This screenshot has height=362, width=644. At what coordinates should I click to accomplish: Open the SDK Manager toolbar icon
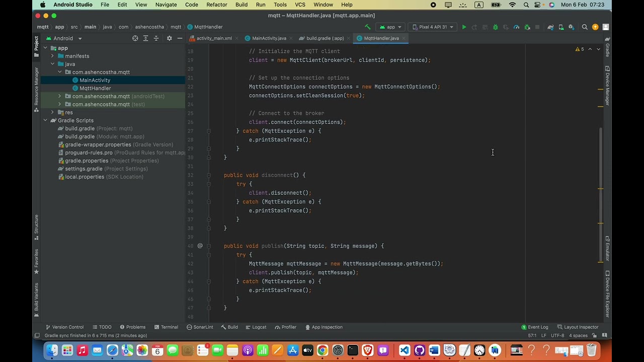(x=571, y=27)
